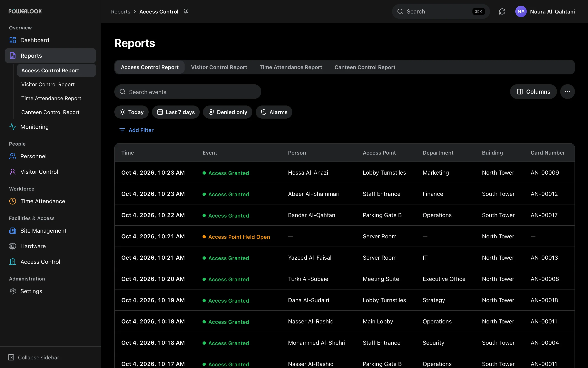Click the collapse sidebar panel icon
588x368 pixels.
click(x=11, y=357)
